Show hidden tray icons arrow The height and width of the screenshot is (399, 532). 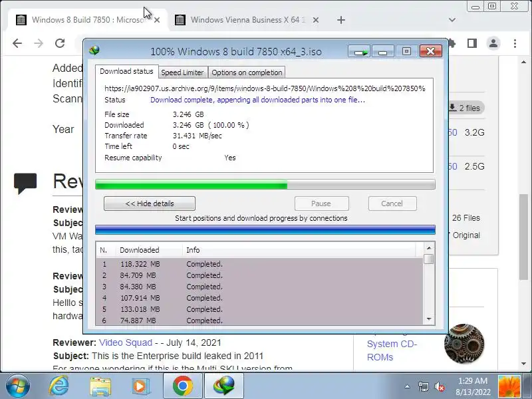[x=407, y=386]
